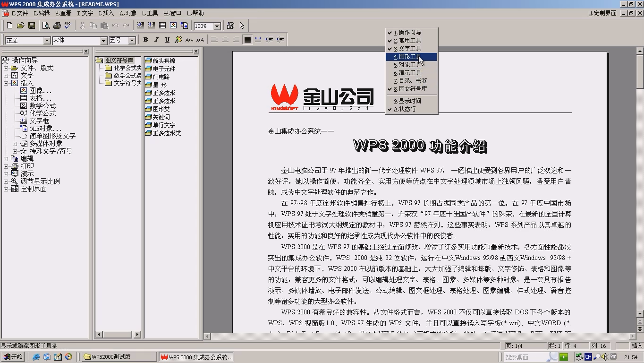Image resolution: width=644 pixels, height=363 pixels.
Task: Toggle the 图文符号库 panel
Action: click(412, 89)
